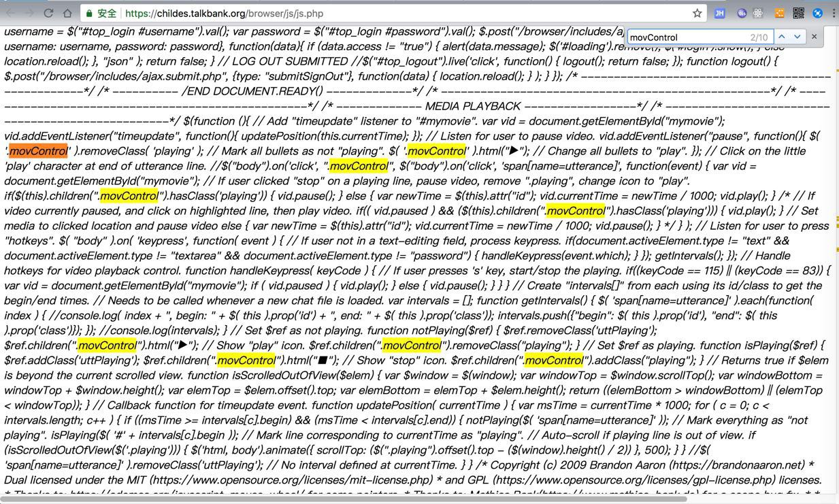
Task: Reload the current page
Action: point(48,13)
